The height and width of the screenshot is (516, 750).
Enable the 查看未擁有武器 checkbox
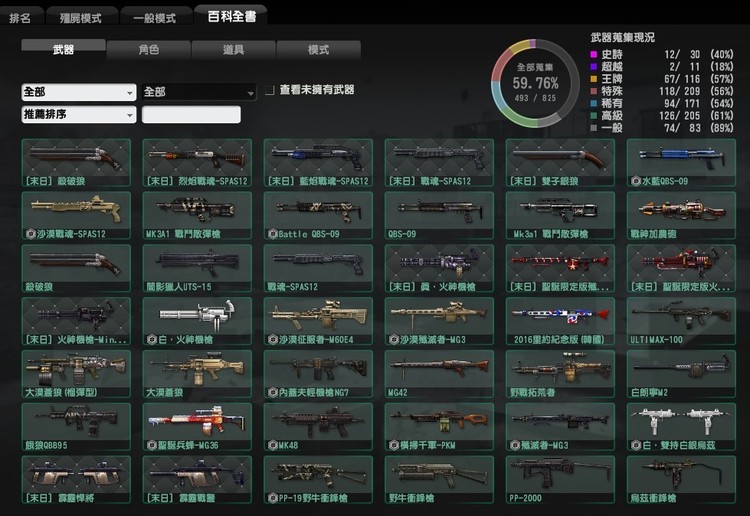click(270, 90)
